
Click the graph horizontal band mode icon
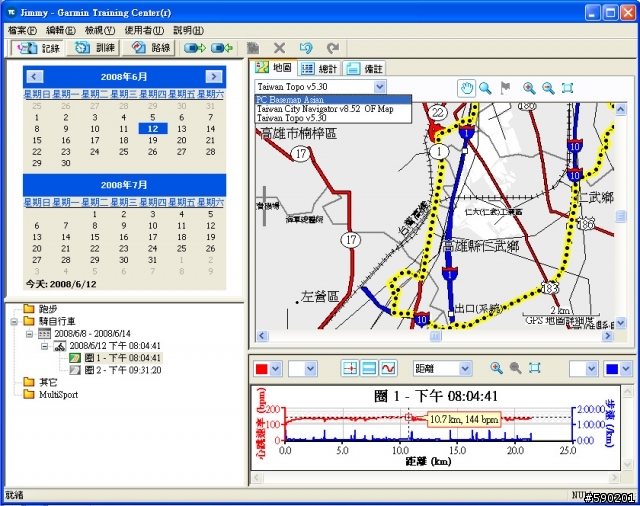369,368
